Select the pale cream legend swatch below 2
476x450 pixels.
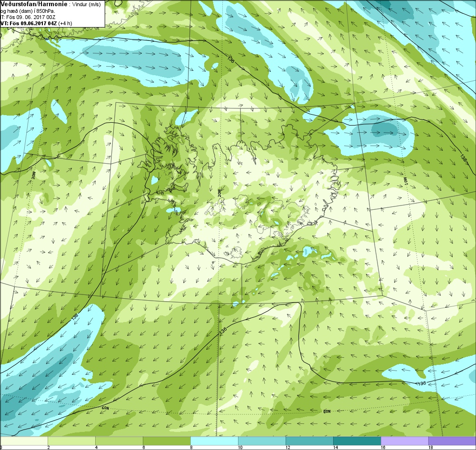(24, 440)
